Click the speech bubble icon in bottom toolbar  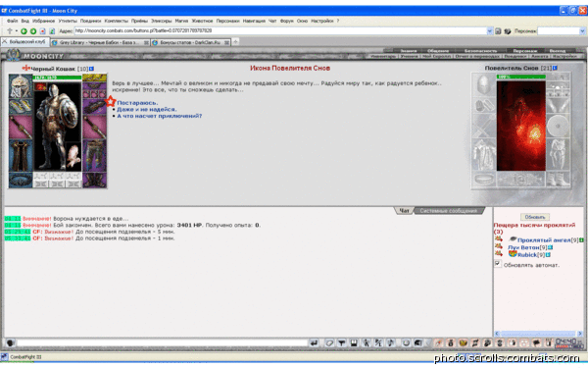point(537,342)
